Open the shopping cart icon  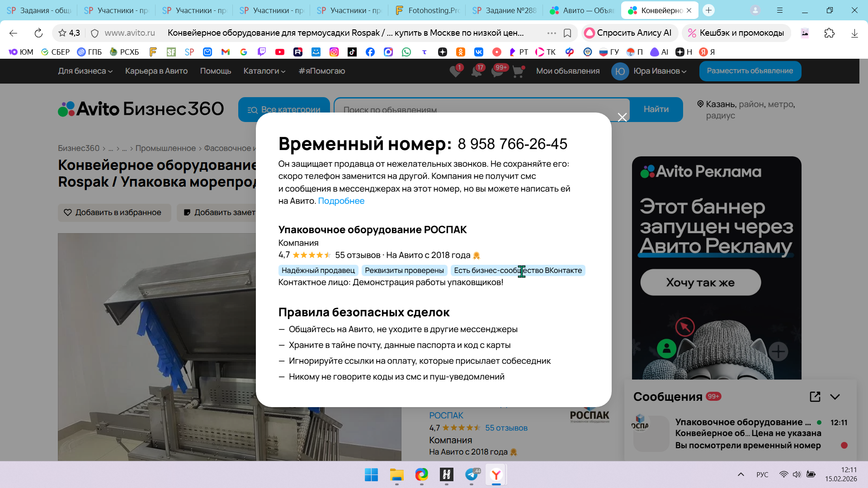point(518,71)
